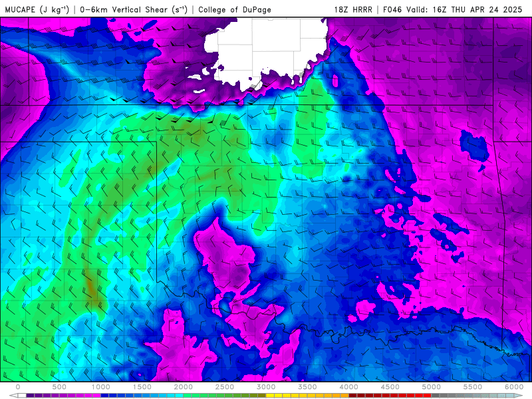Viewport: 532px width, 399px height.
Task: Click the MUCAPE (J kg⁻¹) title label
Action: [x=37, y=10]
